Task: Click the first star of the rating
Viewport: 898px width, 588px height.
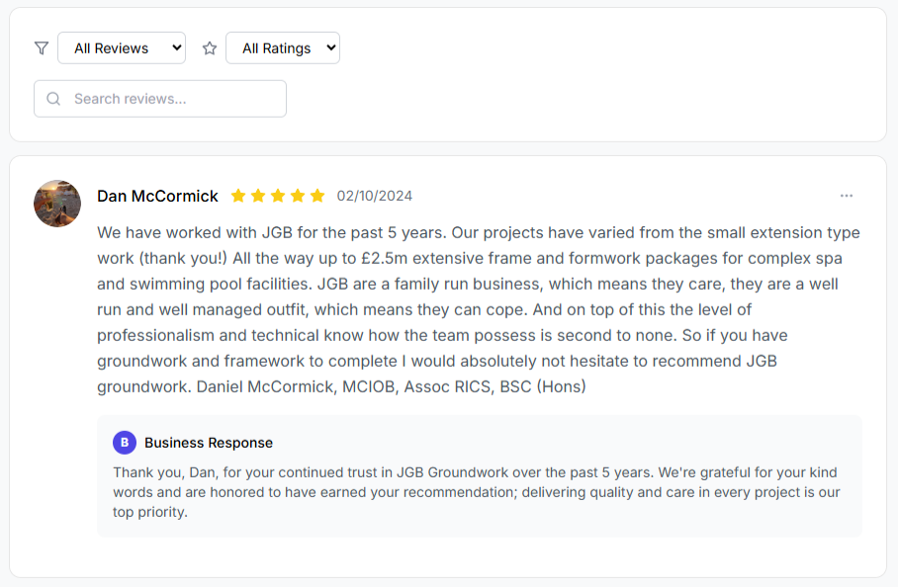Action: point(238,196)
